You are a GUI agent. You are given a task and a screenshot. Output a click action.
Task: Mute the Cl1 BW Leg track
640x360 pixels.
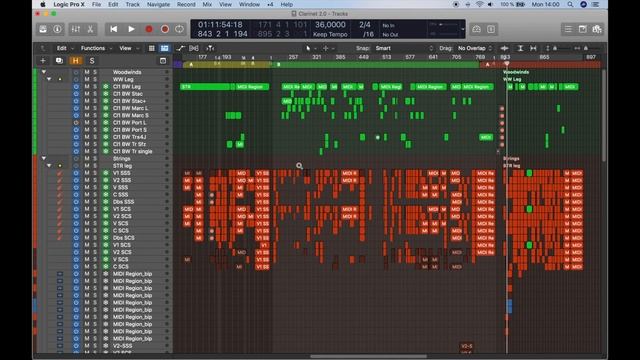tap(87, 87)
